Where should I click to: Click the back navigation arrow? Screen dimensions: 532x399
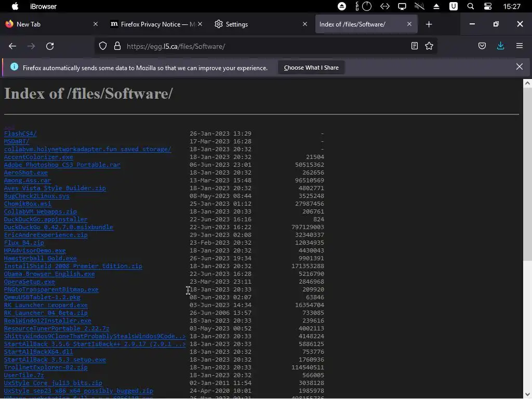click(x=12, y=46)
